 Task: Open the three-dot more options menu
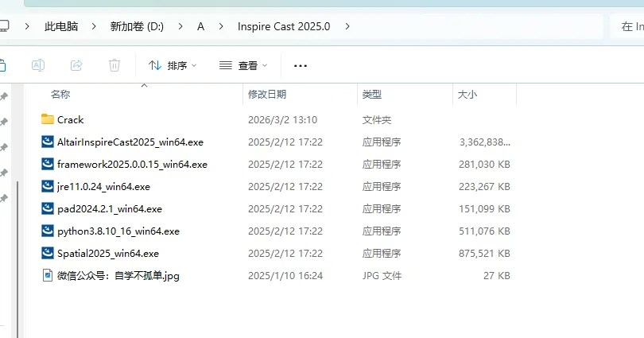[301, 66]
